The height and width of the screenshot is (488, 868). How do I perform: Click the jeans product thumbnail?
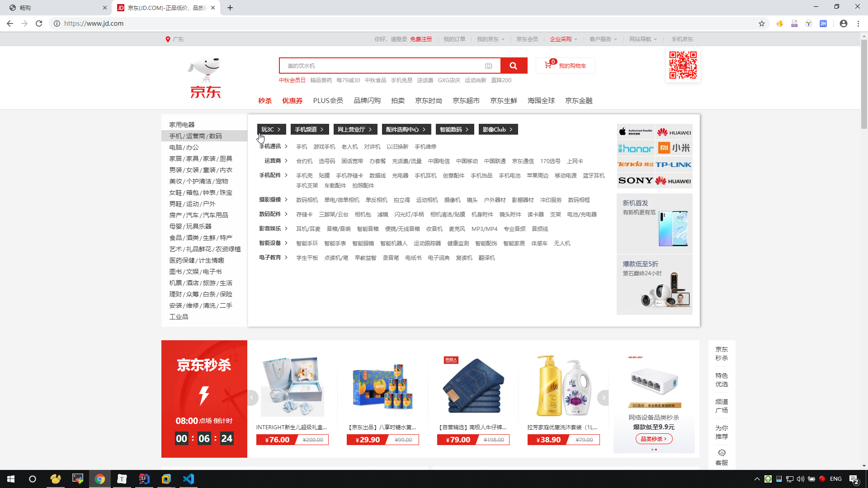pyautogui.click(x=473, y=386)
